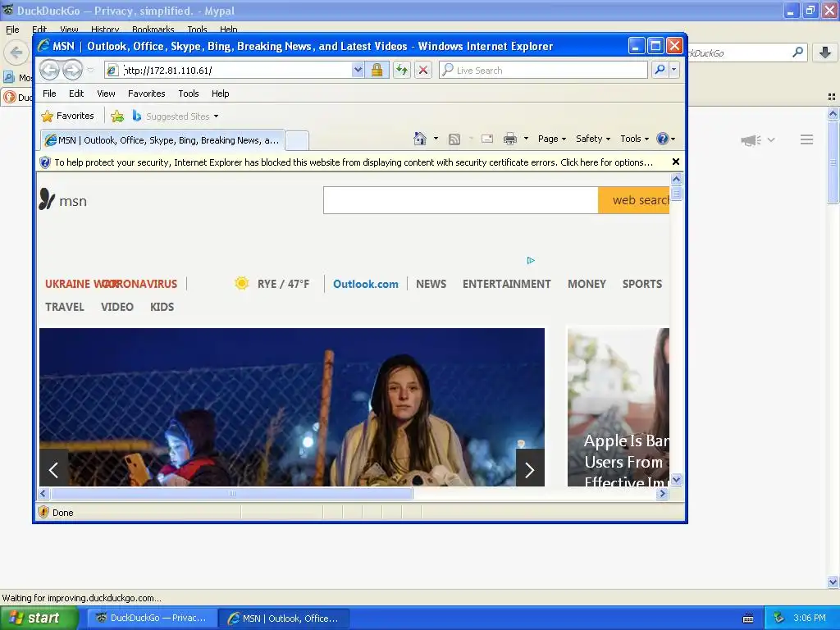Image resolution: width=840 pixels, height=630 pixels.
Task: Close the IE security information bar
Action: [x=676, y=162]
